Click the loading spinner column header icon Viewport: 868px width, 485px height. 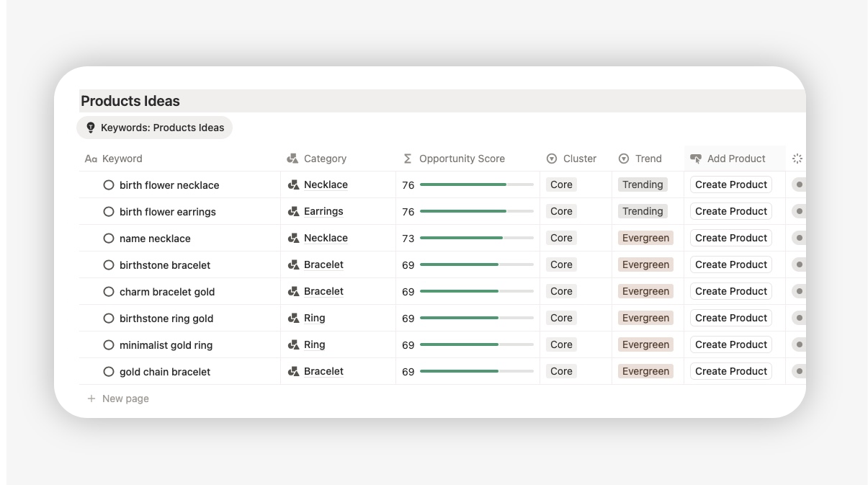tap(797, 159)
